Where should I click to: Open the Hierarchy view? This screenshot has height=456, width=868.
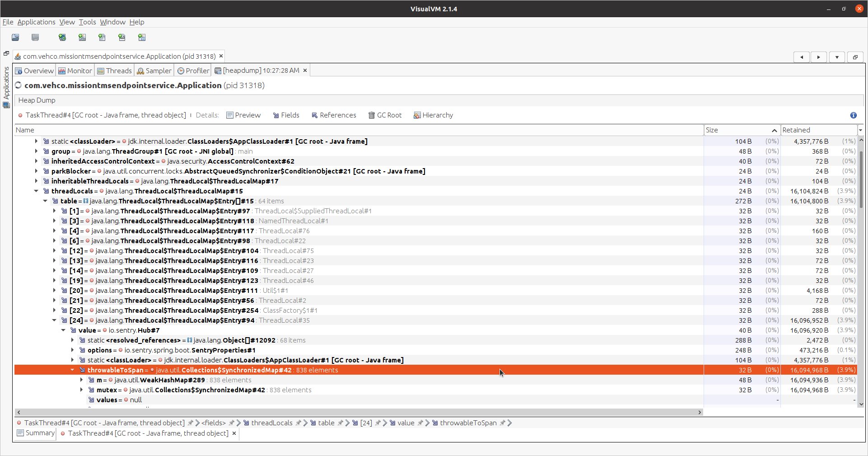[433, 115]
